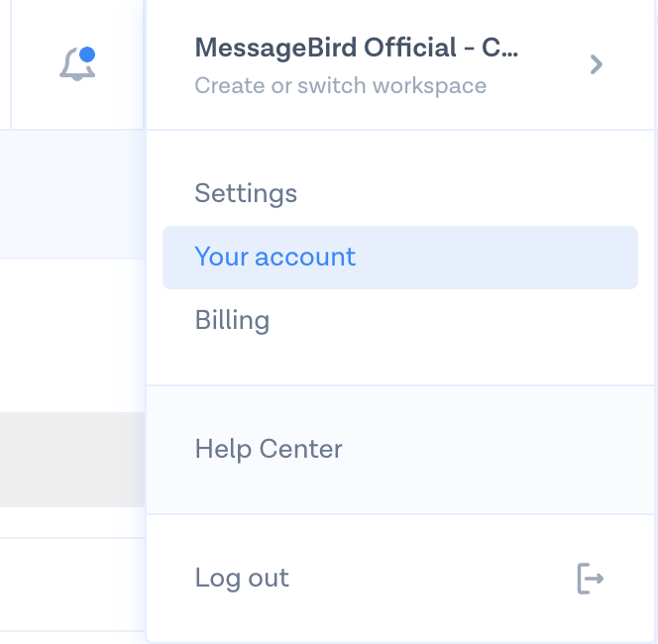Select the gray highlighted row left of the menu
The image size is (658, 644).
[x=71, y=459]
